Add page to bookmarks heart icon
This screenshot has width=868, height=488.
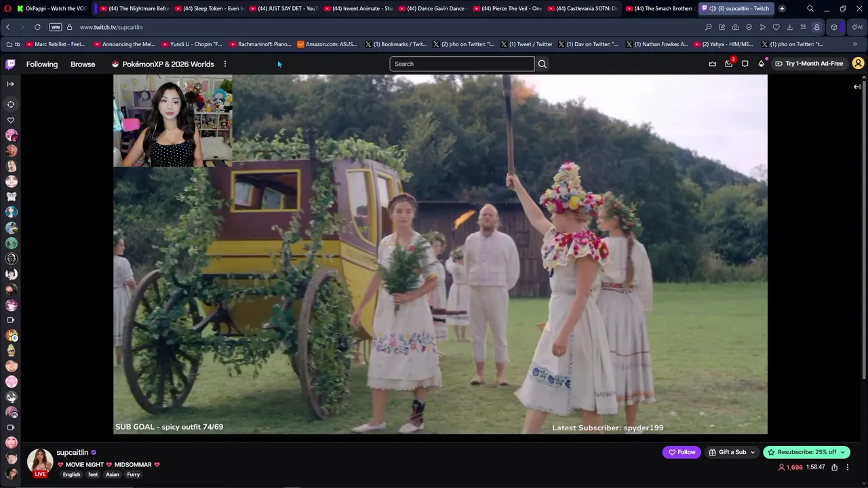pyautogui.click(x=776, y=27)
